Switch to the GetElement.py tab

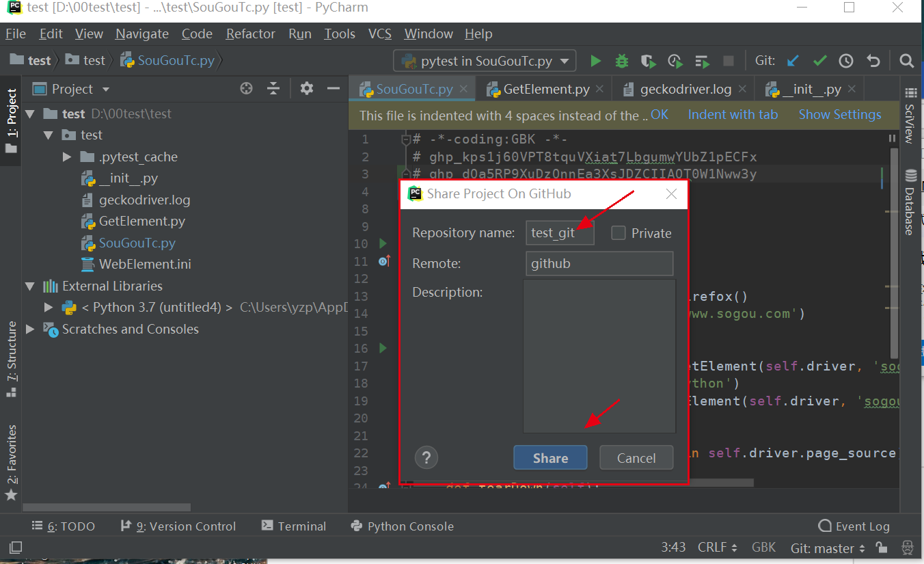pos(546,89)
